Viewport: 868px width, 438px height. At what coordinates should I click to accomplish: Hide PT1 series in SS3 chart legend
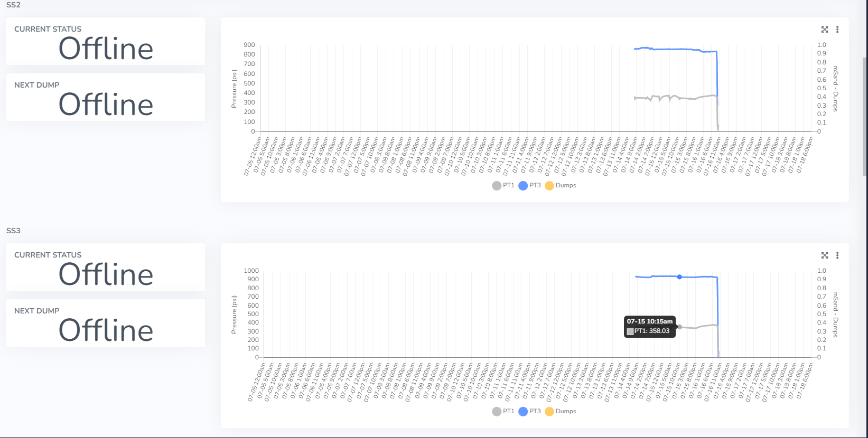(x=503, y=412)
